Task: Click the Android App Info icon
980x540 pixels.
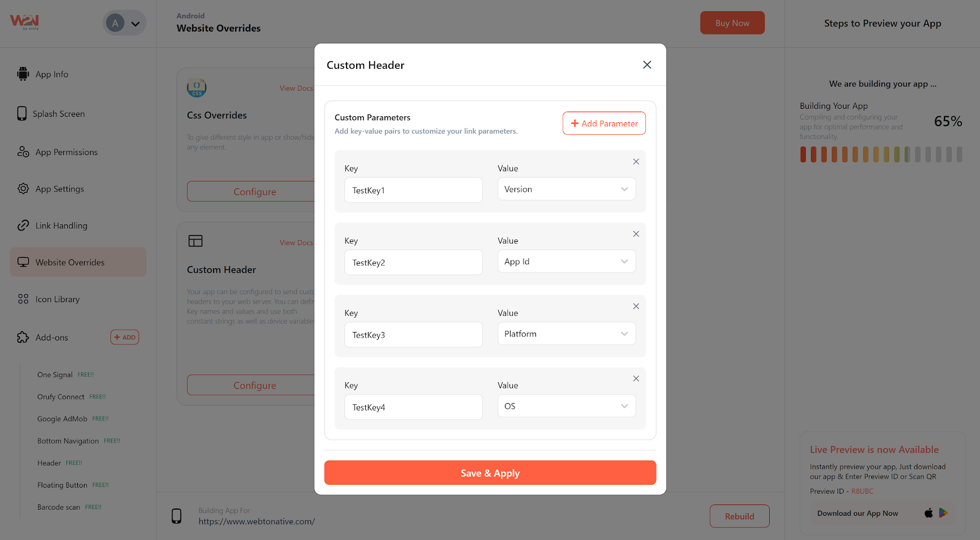Action: tap(23, 74)
